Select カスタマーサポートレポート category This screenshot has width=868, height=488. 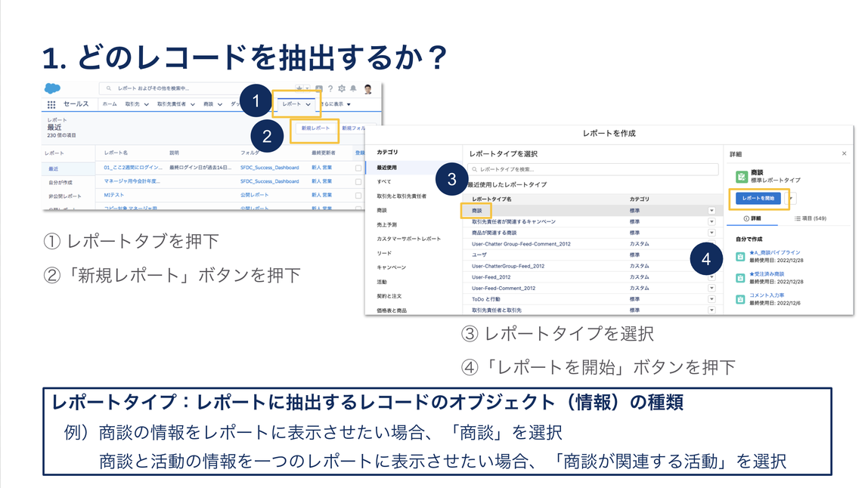pyautogui.click(x=409, y=239)
